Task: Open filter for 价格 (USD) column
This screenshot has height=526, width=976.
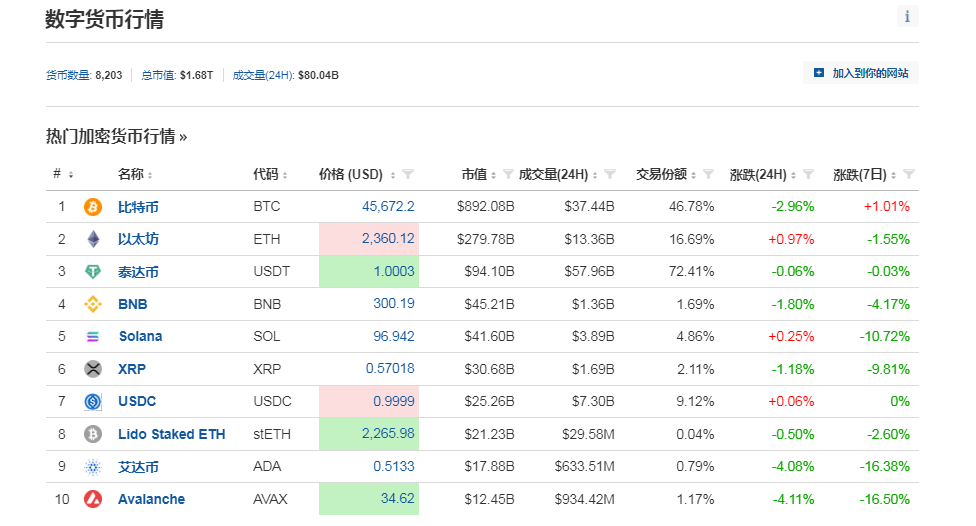Action: 408,174
